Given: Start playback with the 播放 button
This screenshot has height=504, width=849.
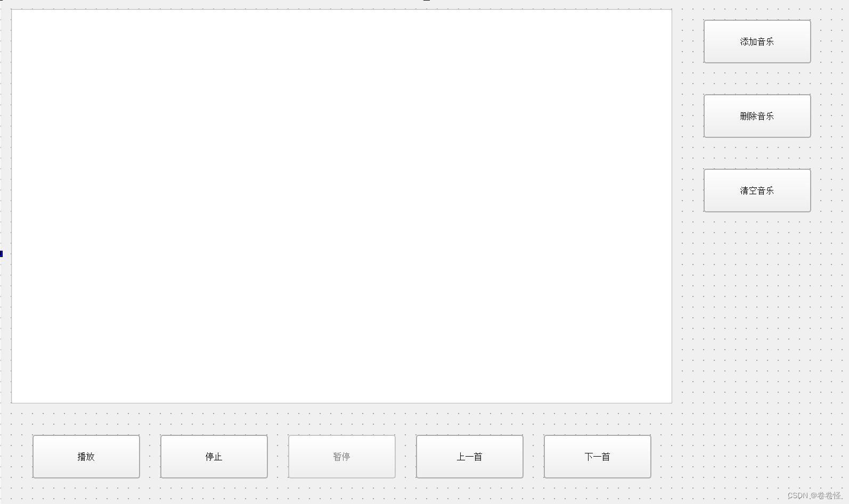Looking at the screenshot, I should 86,457.
